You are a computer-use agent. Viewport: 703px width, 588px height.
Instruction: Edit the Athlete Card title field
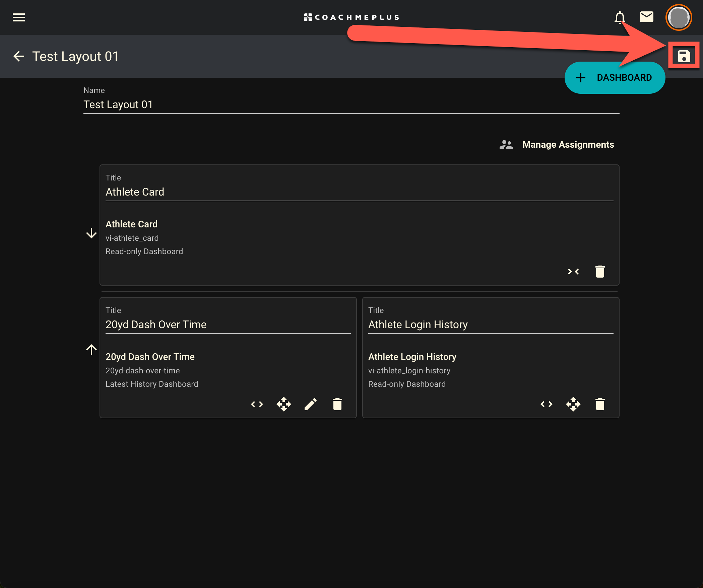pyautogui.click(x=359, y=192)
